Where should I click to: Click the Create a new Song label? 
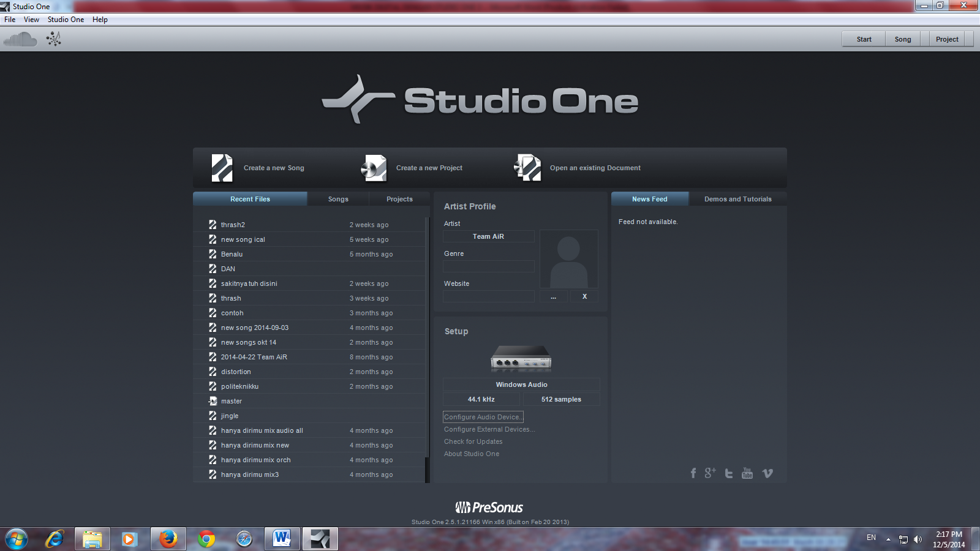click(x=274, y=168)
